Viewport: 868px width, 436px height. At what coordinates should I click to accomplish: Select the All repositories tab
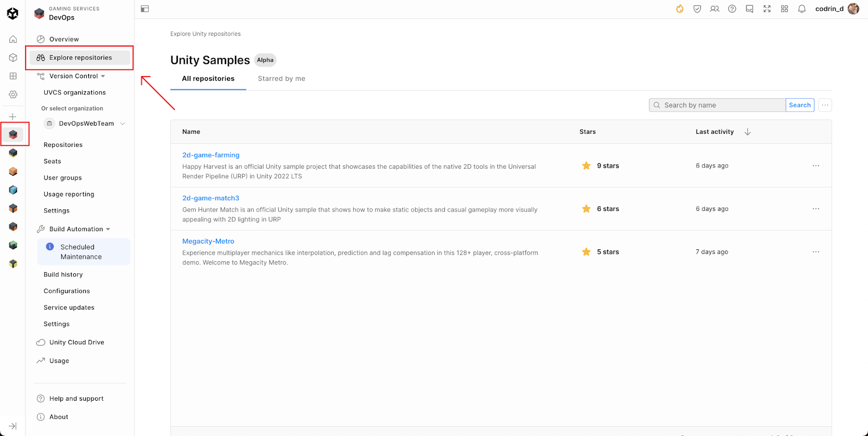(x=208, y=79)
